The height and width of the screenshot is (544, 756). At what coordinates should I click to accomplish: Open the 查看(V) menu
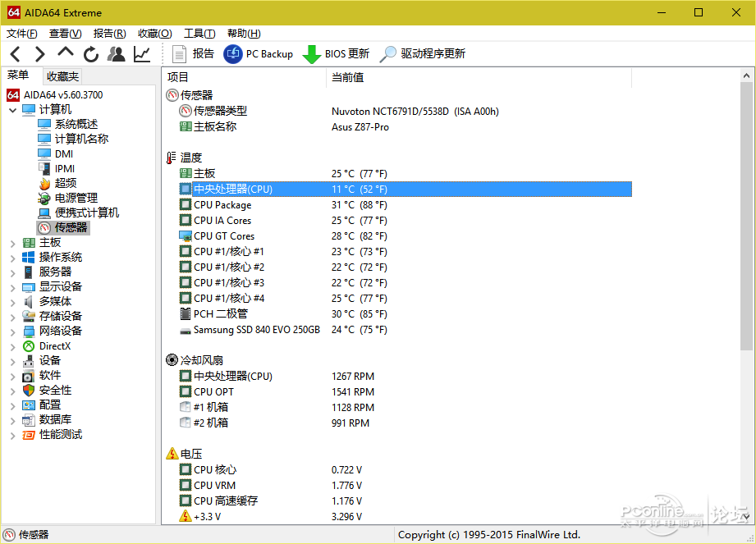tap(65, 34)
